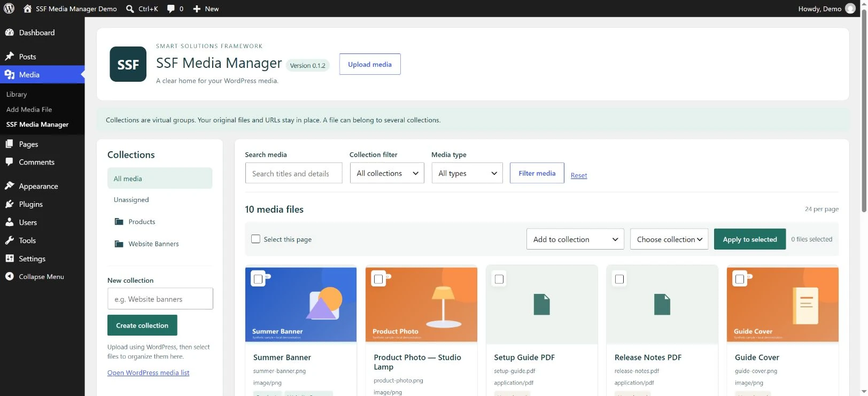Click the Search media input field
Viewport: 868px width, 396px height.
[293, 173]
